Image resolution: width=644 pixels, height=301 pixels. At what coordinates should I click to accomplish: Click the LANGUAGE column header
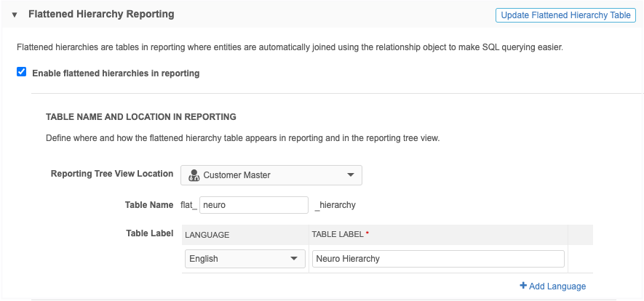(207, 235)
